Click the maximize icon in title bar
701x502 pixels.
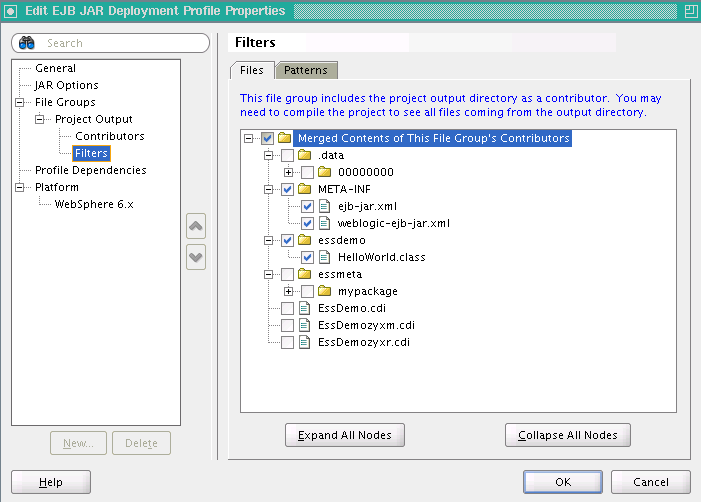click(x=691, y=11)
